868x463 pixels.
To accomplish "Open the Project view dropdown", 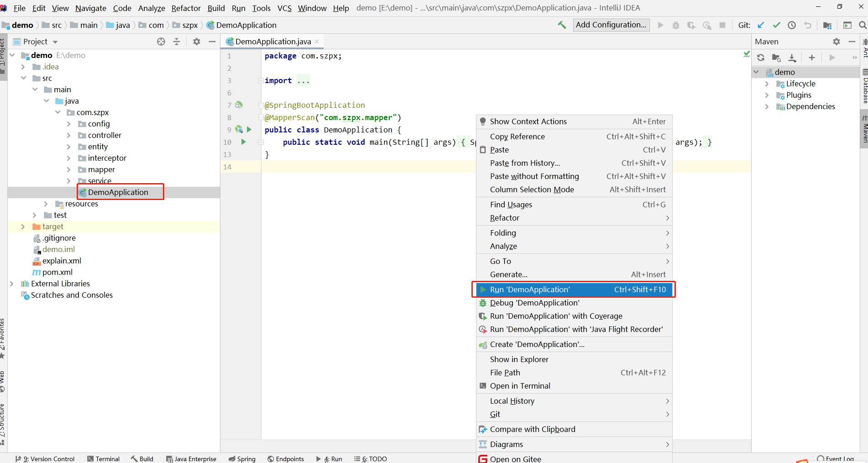I will (x=55, y=42).
